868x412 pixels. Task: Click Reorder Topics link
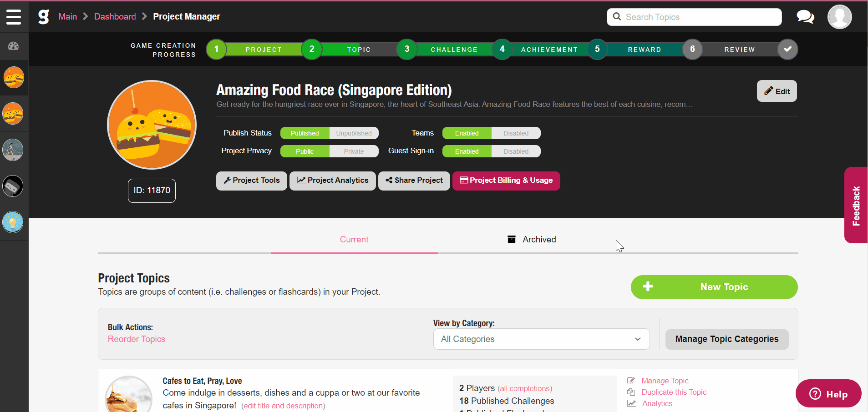tap(137, 339)
